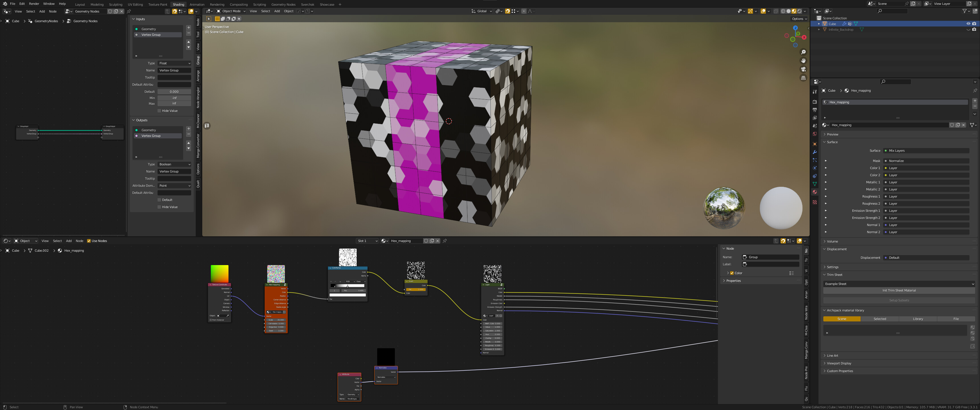
Task: Click the Physics Properties icon
Action: pyautogui.click(x=815, y=167)
